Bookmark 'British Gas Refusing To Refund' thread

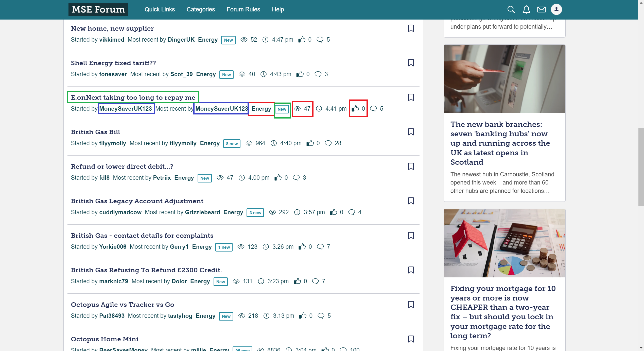(411, 270)
